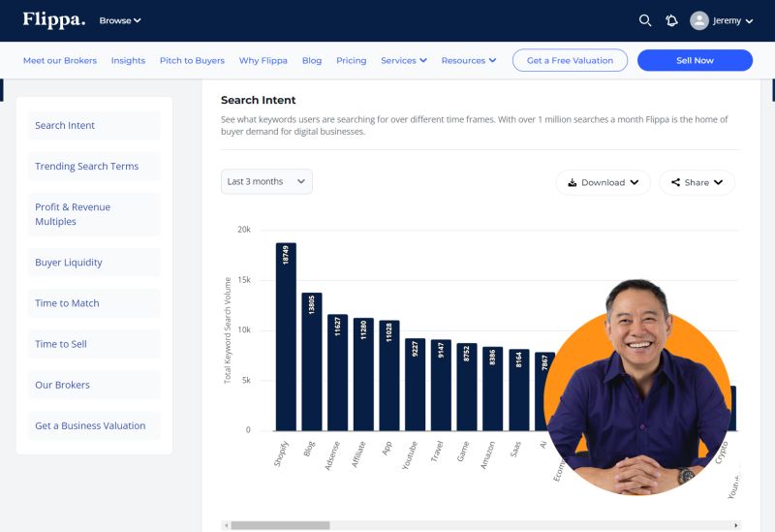Screen dimensions: 775x532
Task: Expand the Browse menu
Action: (120, 20)
